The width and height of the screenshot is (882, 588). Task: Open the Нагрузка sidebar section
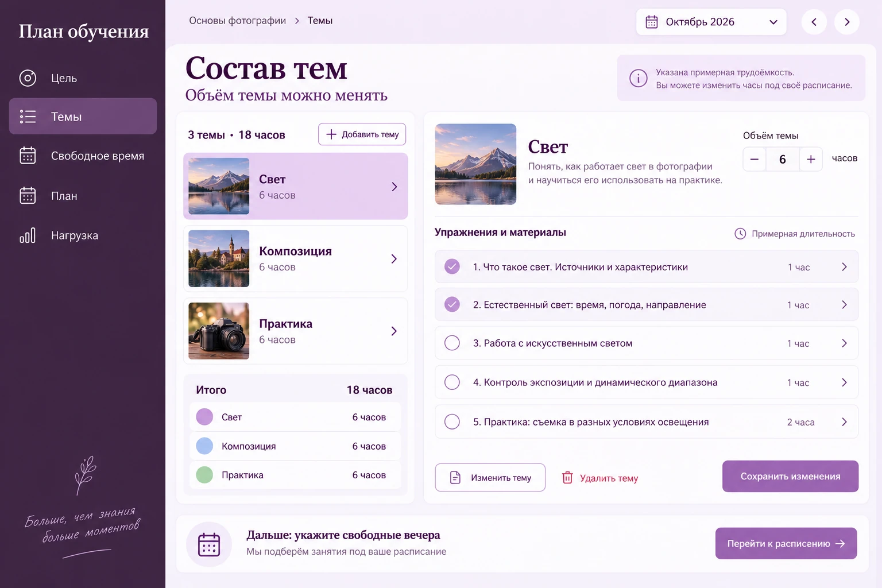click(x=83, y=235)
